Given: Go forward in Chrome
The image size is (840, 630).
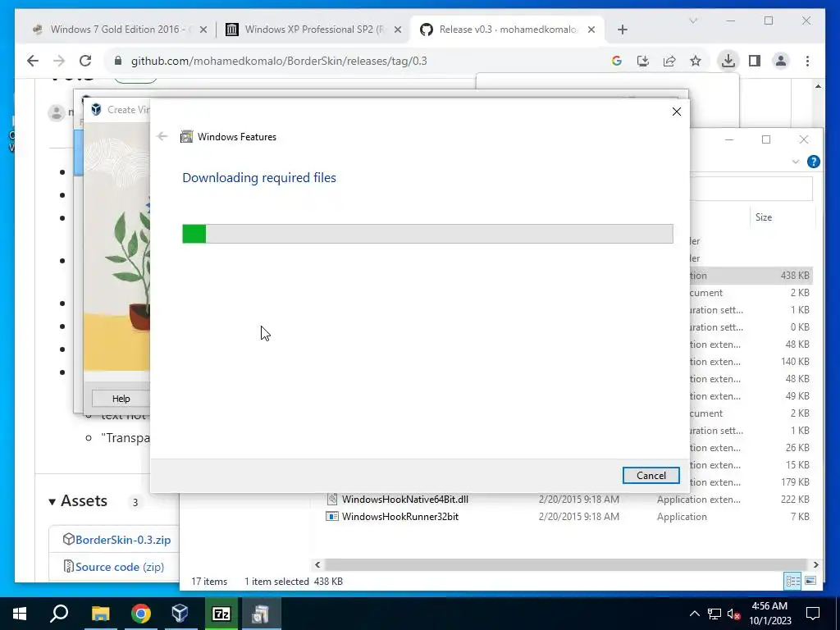Looking at the screenshot, I should (x=59, y=61).
